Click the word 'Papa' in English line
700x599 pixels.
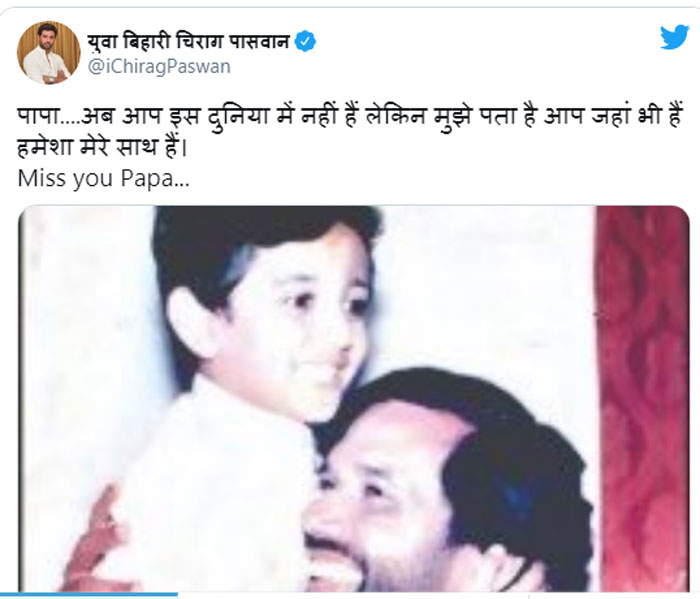(147, 179)
